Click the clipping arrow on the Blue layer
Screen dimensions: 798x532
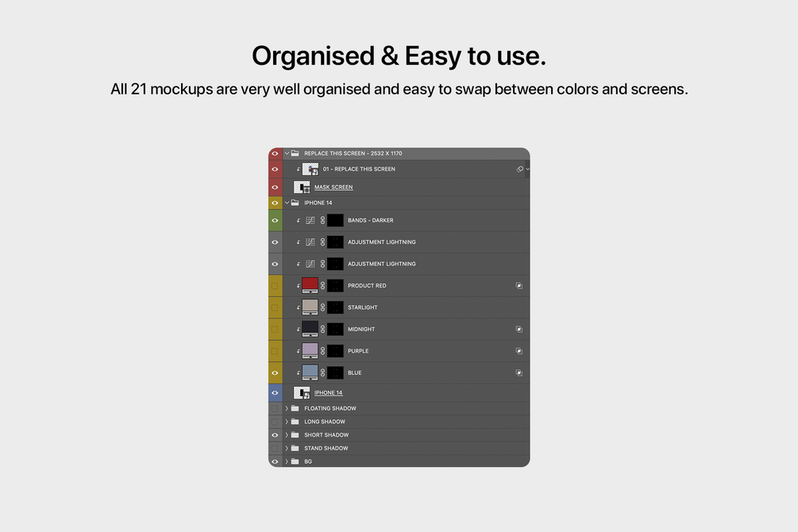coord(299,373)
